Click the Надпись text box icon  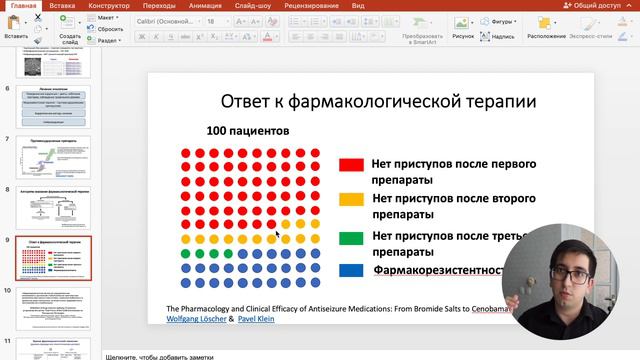(x=485, y=36)
